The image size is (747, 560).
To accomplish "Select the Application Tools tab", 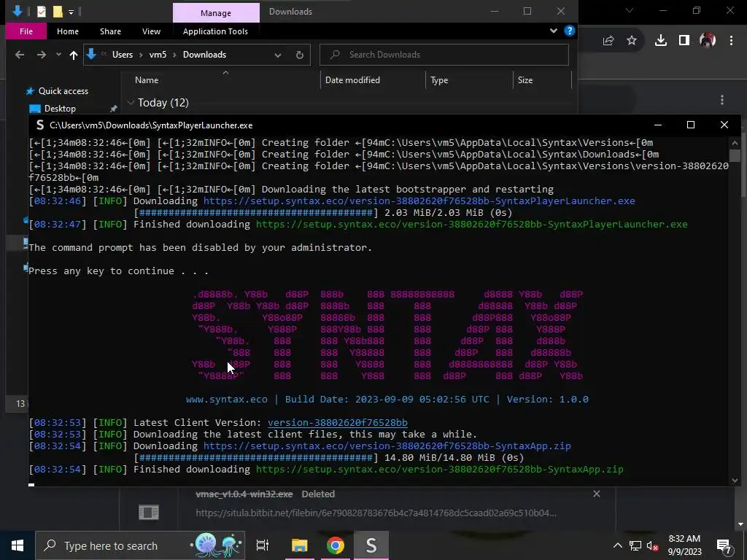I will click(215, 31).
